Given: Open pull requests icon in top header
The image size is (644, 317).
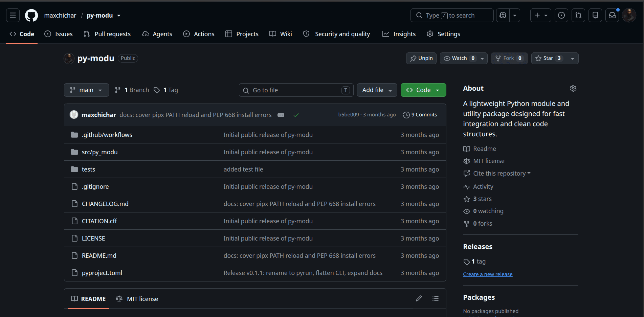Looking at the screenshot, I should point(578,15).
